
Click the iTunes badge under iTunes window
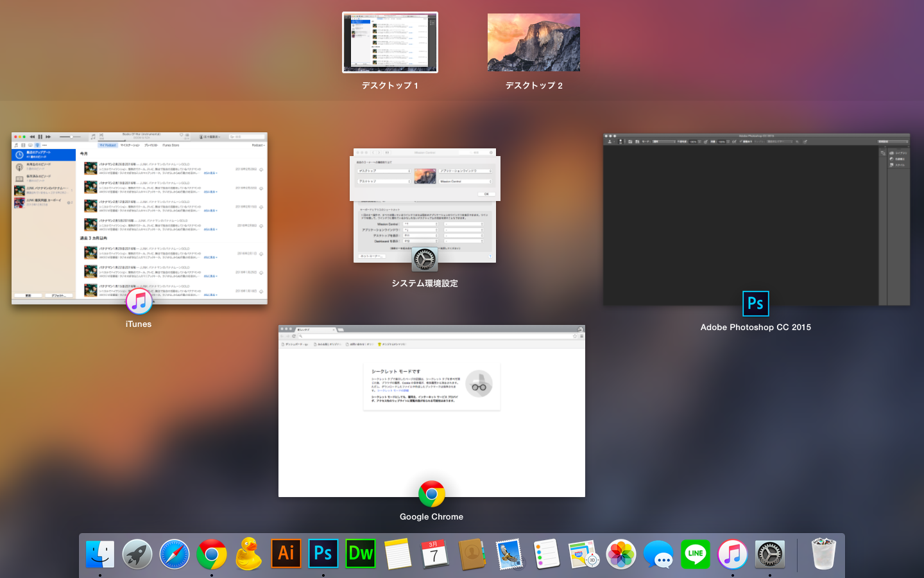[139, 301]
